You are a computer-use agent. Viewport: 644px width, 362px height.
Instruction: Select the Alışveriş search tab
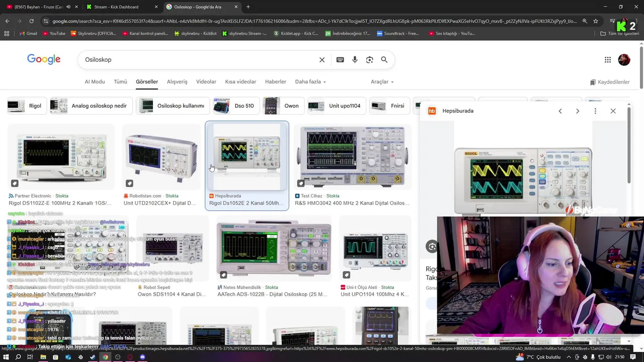[177, 81]
